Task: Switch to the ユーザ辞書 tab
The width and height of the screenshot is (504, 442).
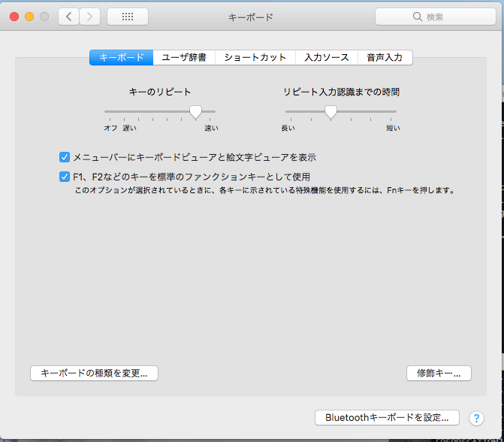Action: tap(184, 58)
